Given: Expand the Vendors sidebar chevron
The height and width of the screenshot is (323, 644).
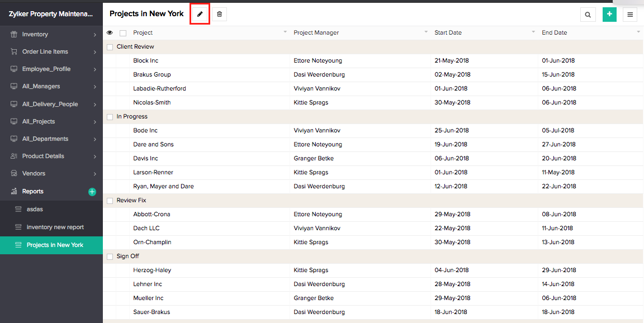Looking at the screenshot, I should click(x=96, y=174).
